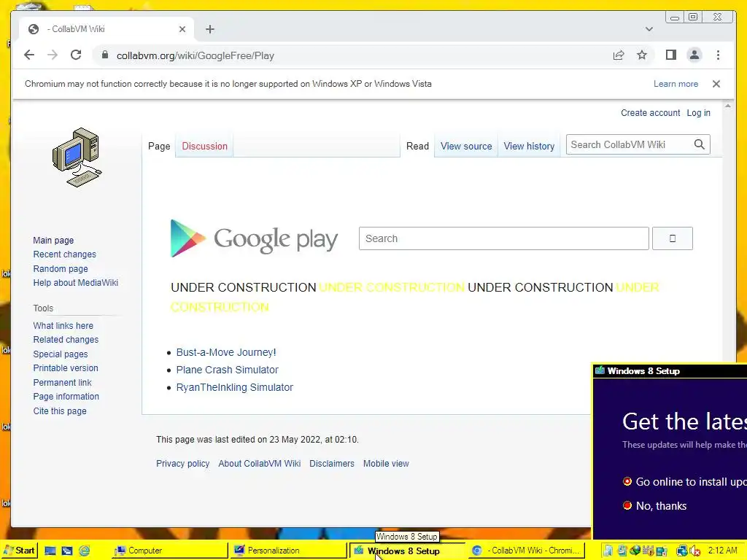The image size is (747, 560).
Task: Click the Google Play logo
Action: (x=254, y=238)
